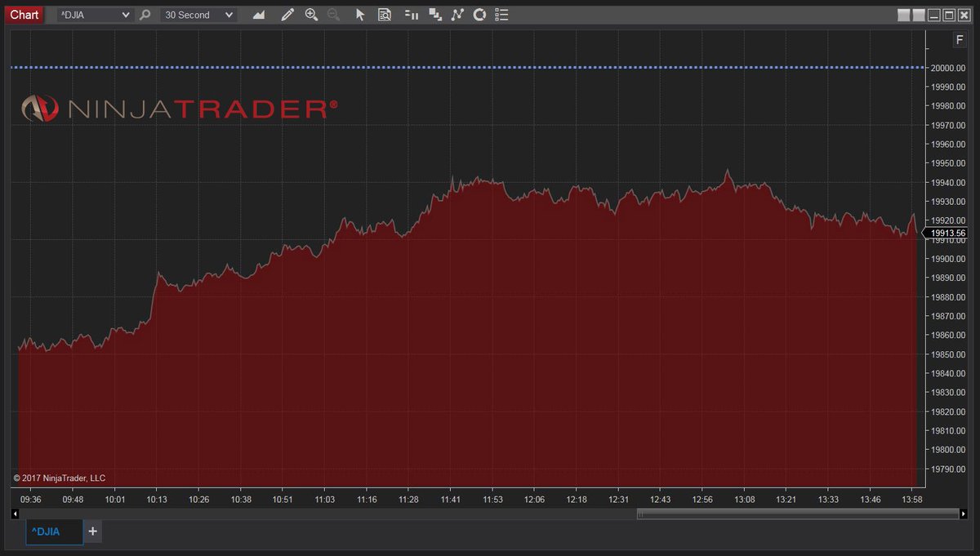Minimize the chart window
Viewport: 980px width, 556px height.
point(934,15)
